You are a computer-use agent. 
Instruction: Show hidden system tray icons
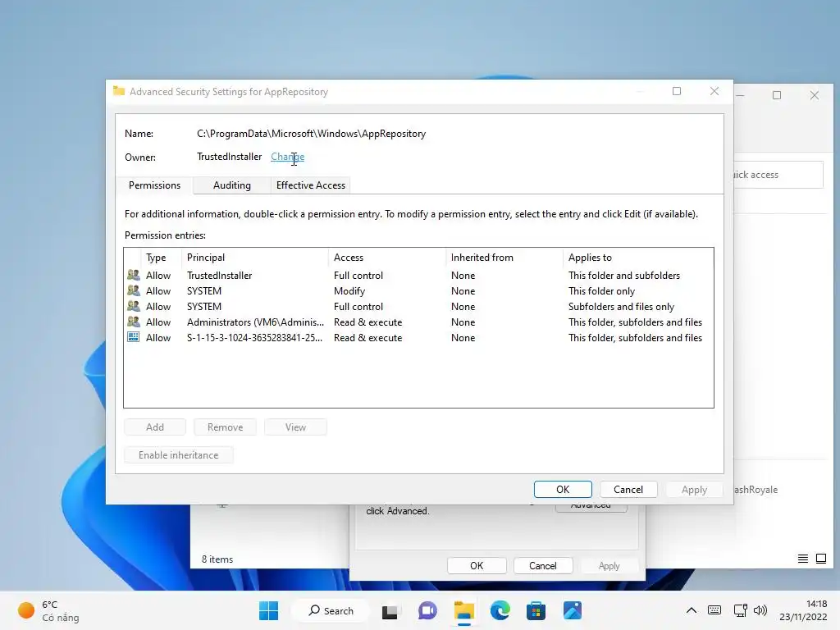691,610
